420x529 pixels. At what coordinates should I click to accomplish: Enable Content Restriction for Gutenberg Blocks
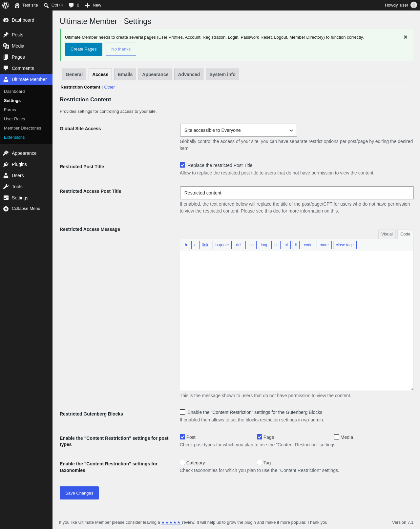182,412
